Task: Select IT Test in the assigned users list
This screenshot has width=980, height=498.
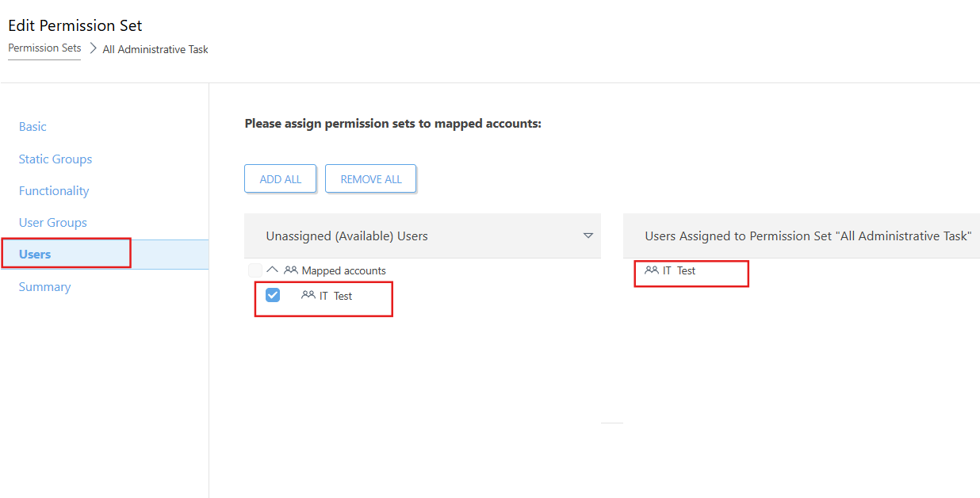Action: (679, 270)
